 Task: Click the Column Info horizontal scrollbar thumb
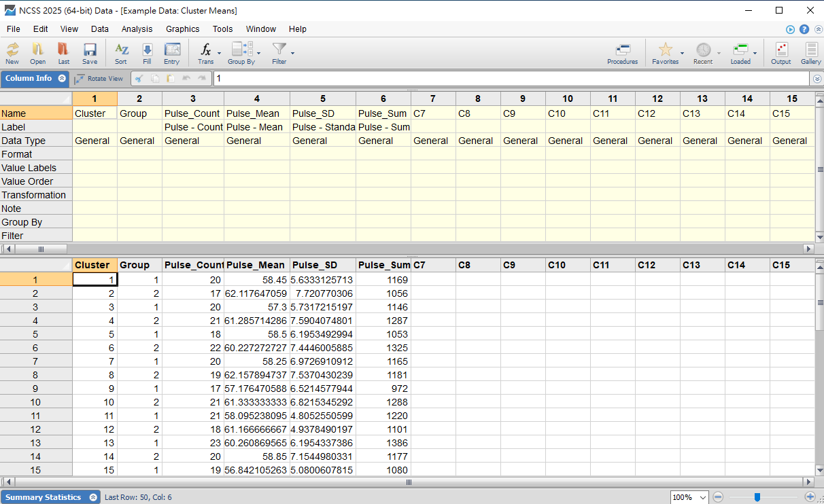[x=40, y=249]
